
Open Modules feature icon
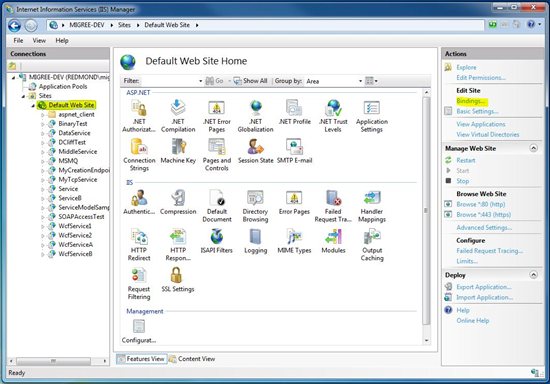[333, 241]
